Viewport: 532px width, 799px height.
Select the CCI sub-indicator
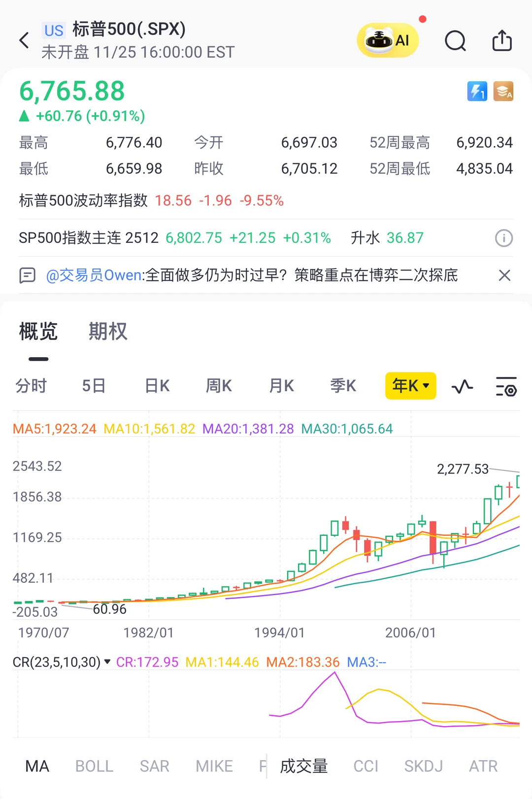coord(366,766)
